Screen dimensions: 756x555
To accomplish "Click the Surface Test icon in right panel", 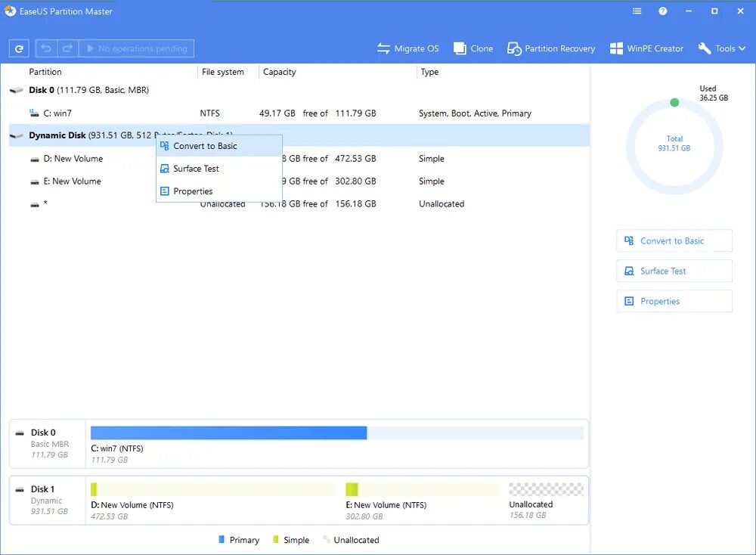I will tap(629, 271).
